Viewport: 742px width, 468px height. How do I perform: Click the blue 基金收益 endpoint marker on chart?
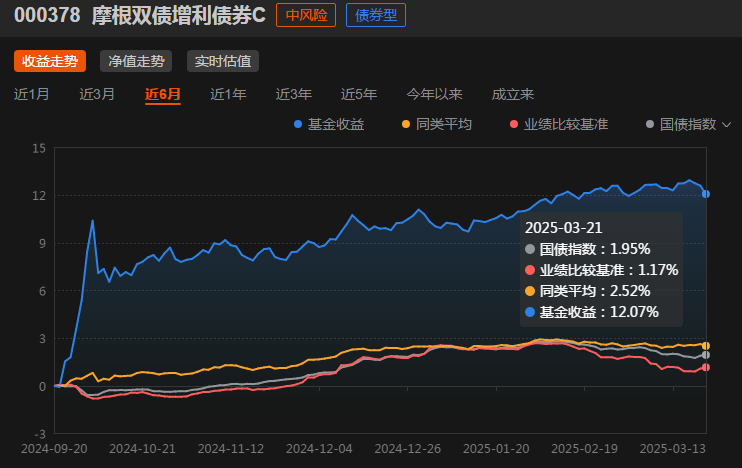coord(706,194)
